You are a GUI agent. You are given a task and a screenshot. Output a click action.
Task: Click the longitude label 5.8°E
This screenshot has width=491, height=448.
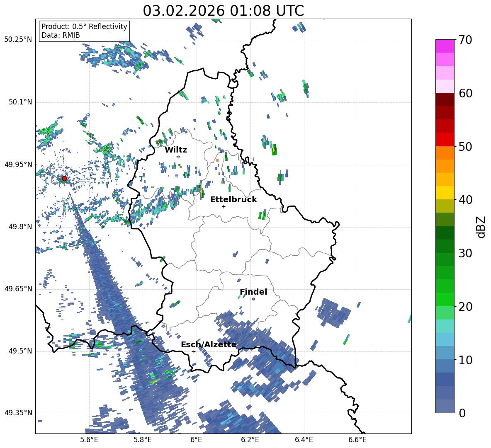(143, 440)
